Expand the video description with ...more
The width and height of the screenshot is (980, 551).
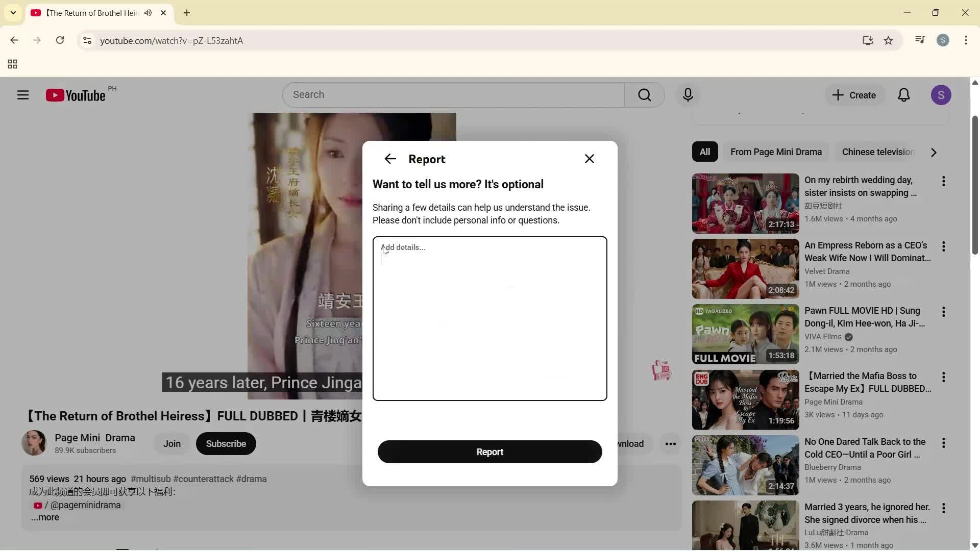[45, 517]
